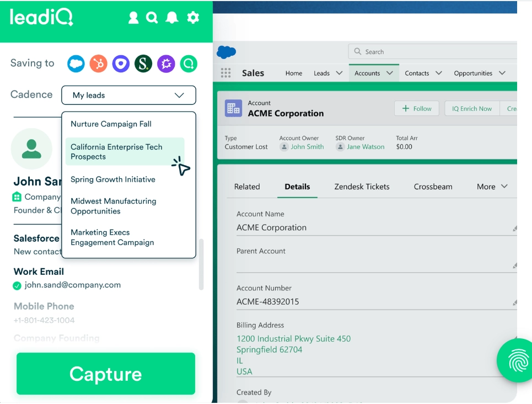Screen dimensions: 532x404
Task: Edit Parent Account pencil icon
Action: tap(515, 265)
